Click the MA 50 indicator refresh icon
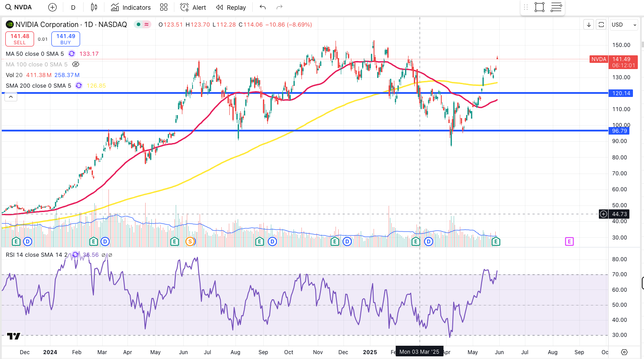 point(72,54)
